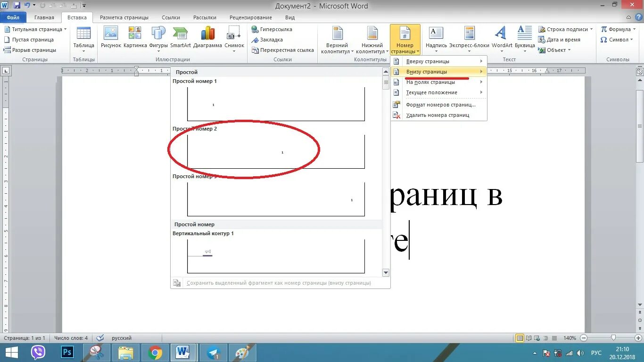Insert a Разрыв страницы page break

30,50
